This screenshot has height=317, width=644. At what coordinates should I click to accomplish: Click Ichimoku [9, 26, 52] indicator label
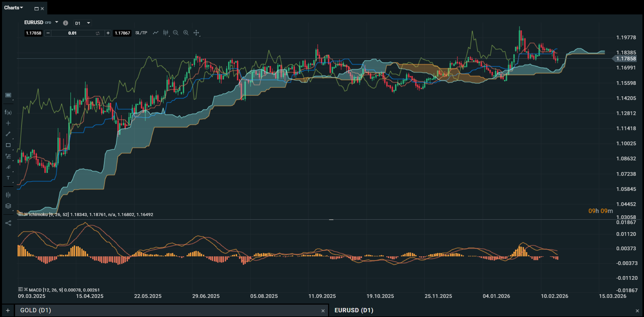(91, 214)
